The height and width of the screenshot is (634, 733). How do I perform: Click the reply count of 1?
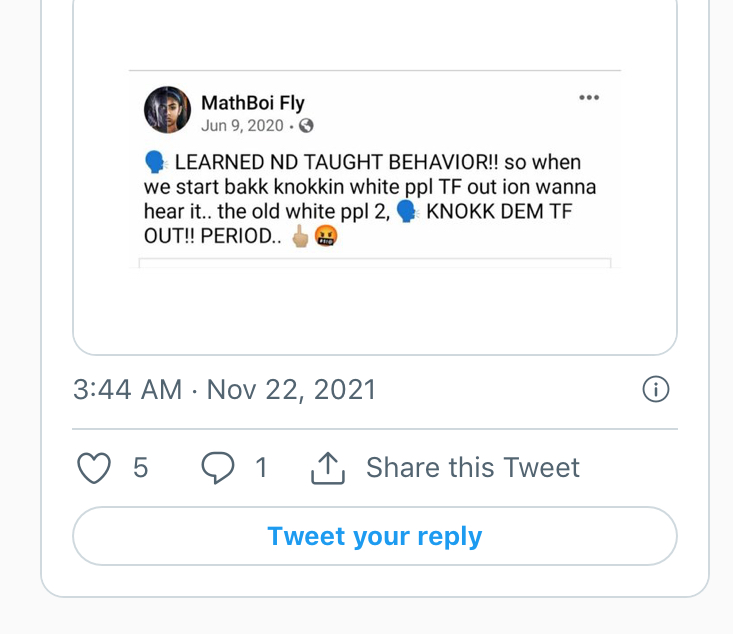click(x=261, y=468)
